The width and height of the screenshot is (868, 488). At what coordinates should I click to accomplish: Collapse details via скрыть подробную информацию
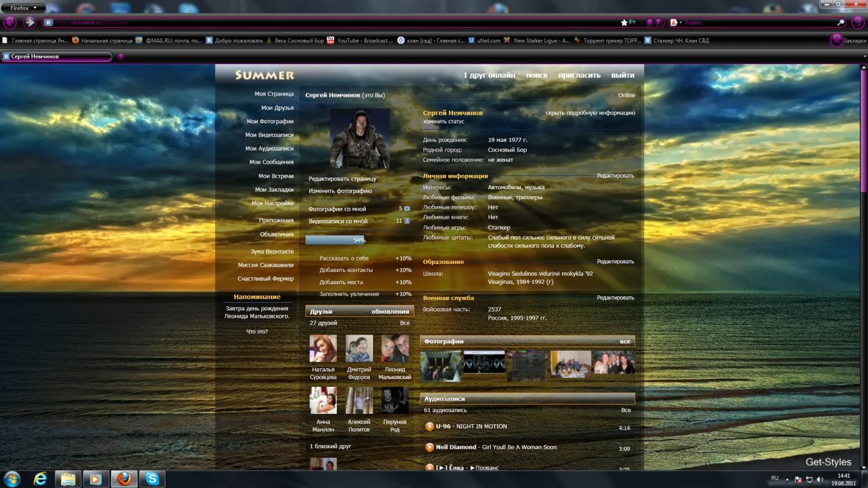[x=590, y=113]
